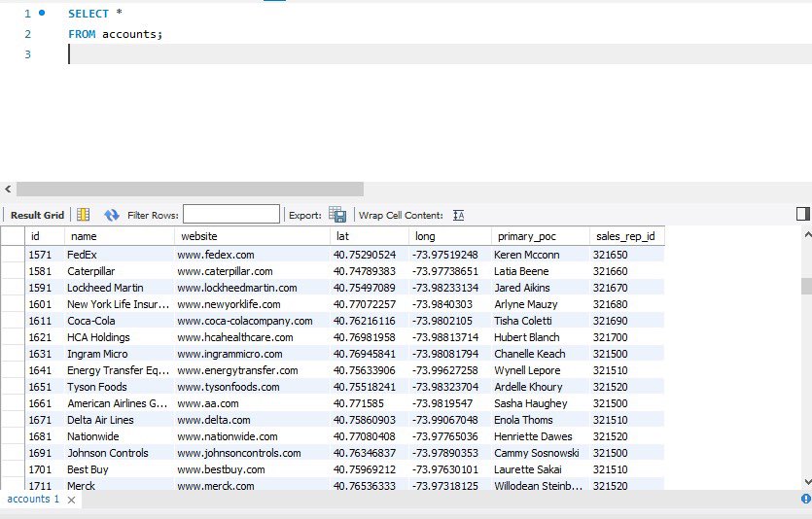This screenshot has height=519, width=812.
Task: Open the result grid form editor icon
Action: tap(83, 215)
